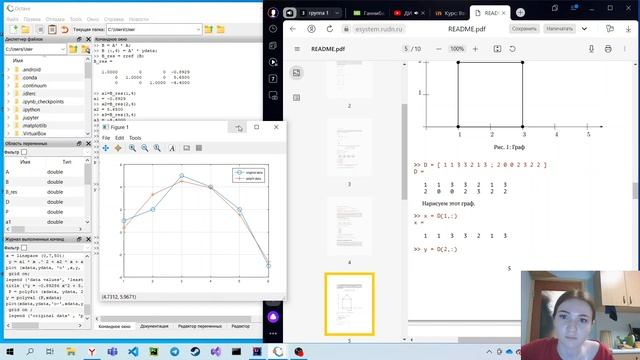Viewport: 640px width, 360px height.
Task: Open the file browser path dropdown
Action: click(x=62, y=49)
